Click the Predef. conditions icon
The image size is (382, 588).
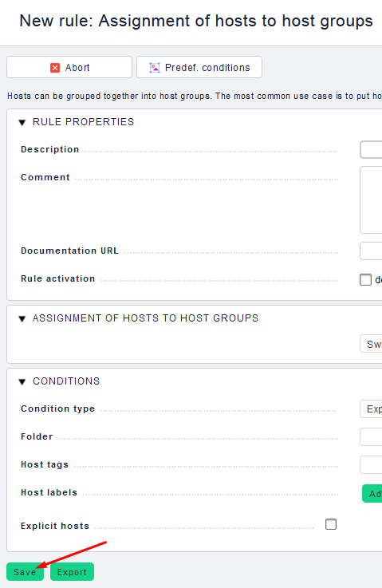[x=155, y=68]
